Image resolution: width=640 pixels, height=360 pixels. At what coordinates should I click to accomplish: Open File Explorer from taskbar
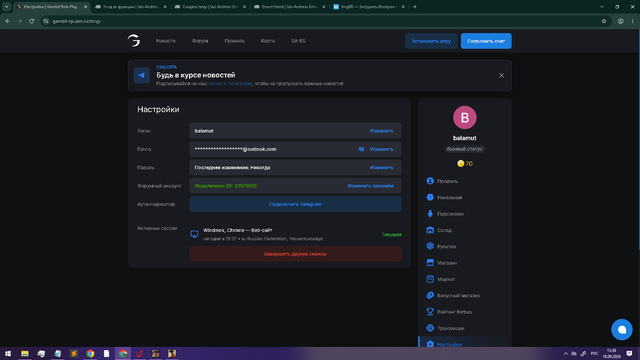coord(25,353)
